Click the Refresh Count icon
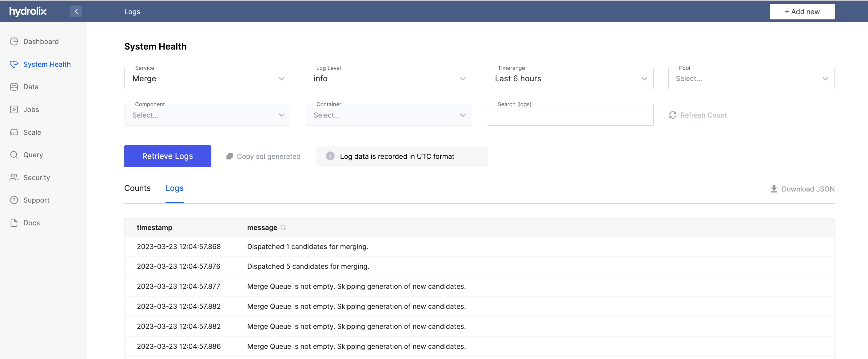868x359 pixels. click(x=673, y=115)
